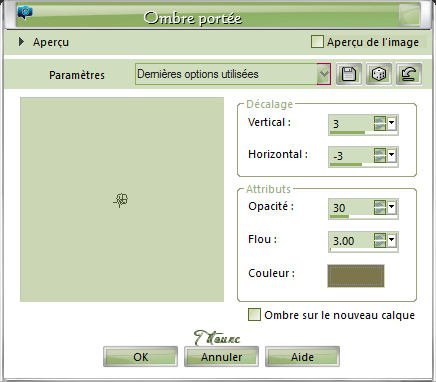Click the Annuler button

coord(221,357)
